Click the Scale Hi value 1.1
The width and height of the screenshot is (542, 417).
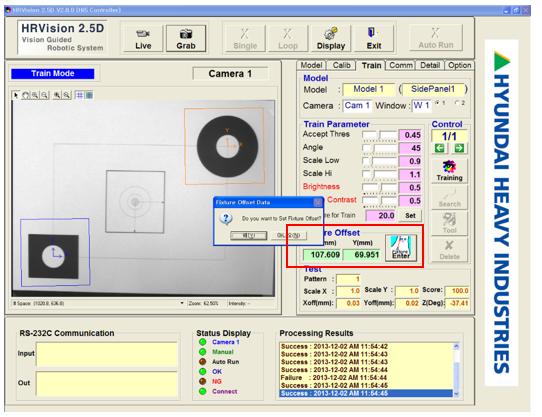click(x=410, y=174)
